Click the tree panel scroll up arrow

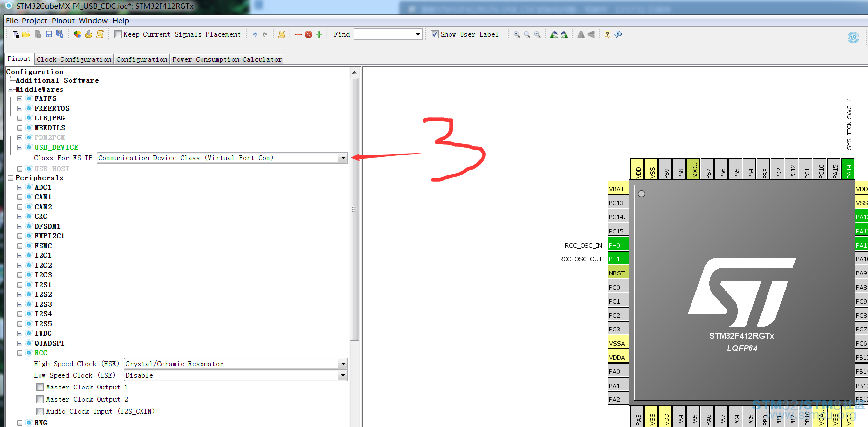(354, 72)
